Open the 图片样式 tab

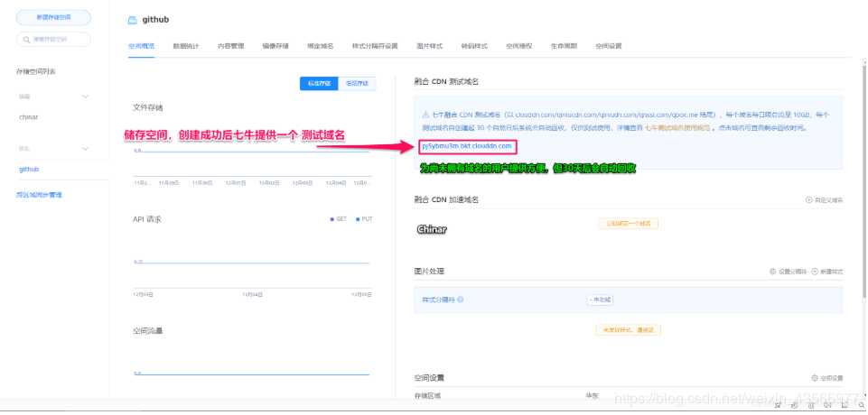[430, 46]
